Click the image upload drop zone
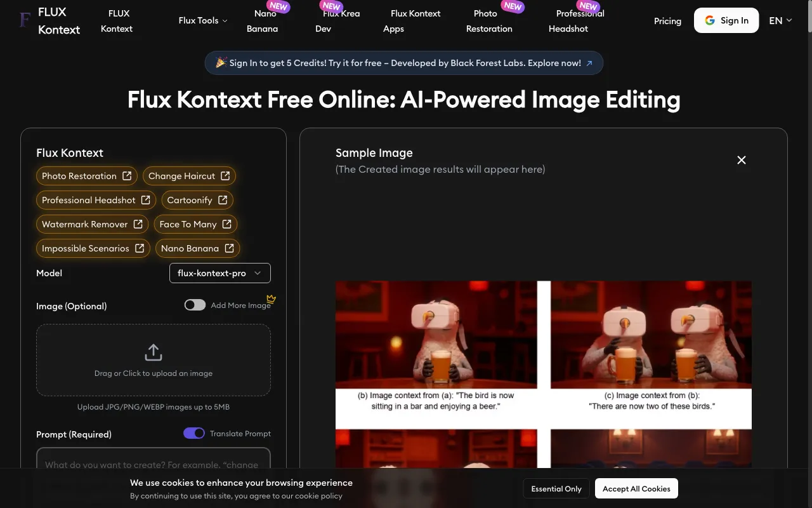This screenshot has height=508, width=812. tap(154, 360)
